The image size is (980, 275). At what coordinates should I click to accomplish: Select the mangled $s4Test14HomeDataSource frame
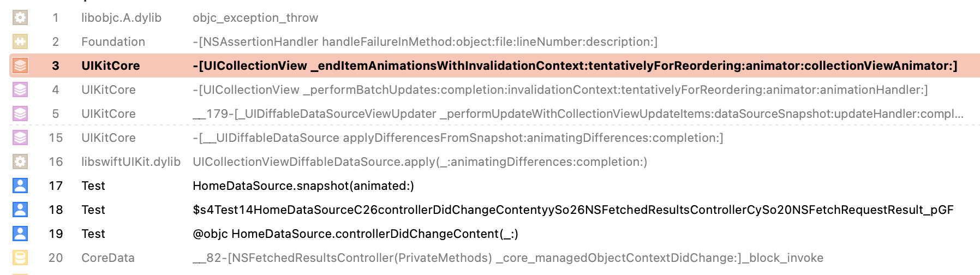[573, 210]
